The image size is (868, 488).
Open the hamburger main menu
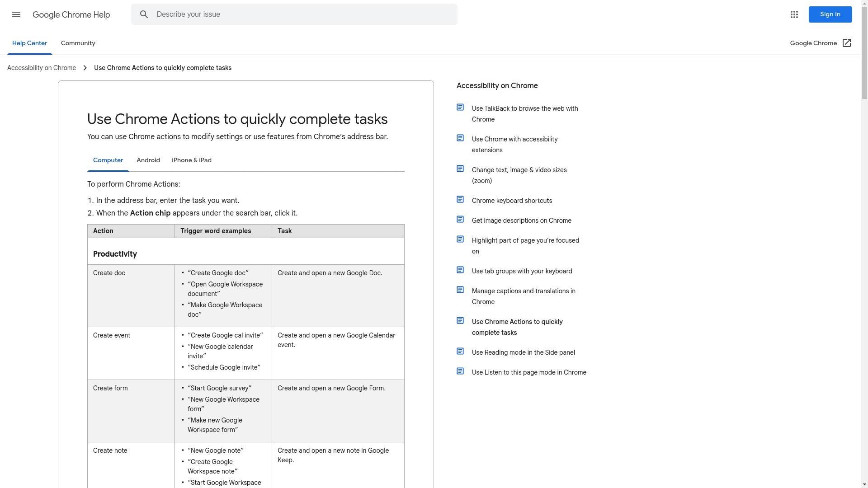click(x=16, y=14)
